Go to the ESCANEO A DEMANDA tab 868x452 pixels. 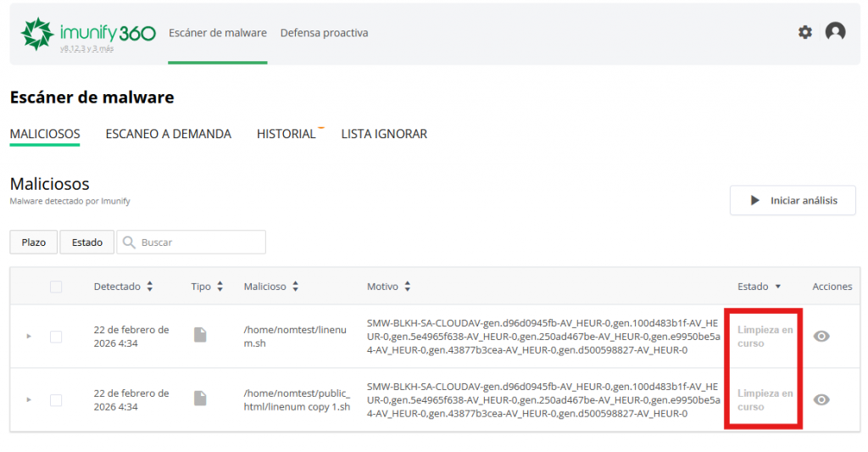tap(168, 134)
